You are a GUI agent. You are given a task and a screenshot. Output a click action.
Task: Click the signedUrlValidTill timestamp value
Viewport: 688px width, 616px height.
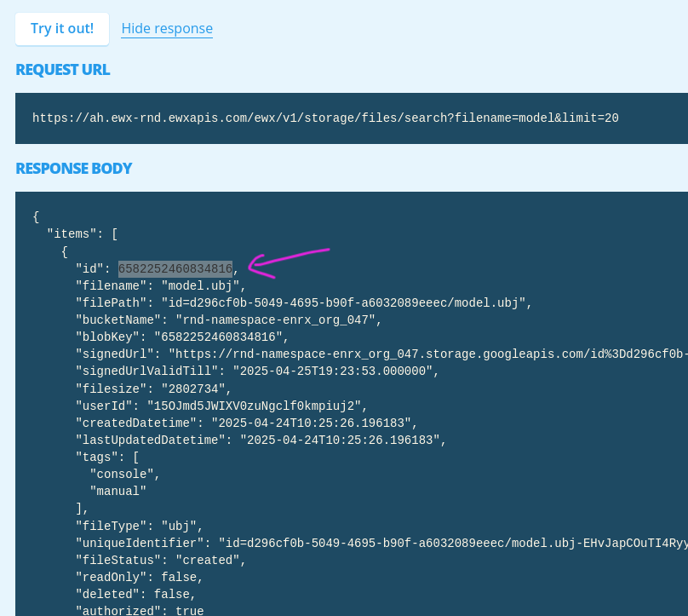[x=340, y=371]
